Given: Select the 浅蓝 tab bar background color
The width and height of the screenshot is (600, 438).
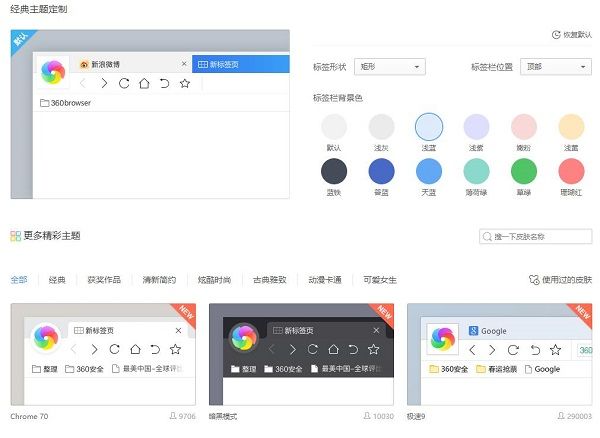Looking at the screenshot, I should 428,127.
